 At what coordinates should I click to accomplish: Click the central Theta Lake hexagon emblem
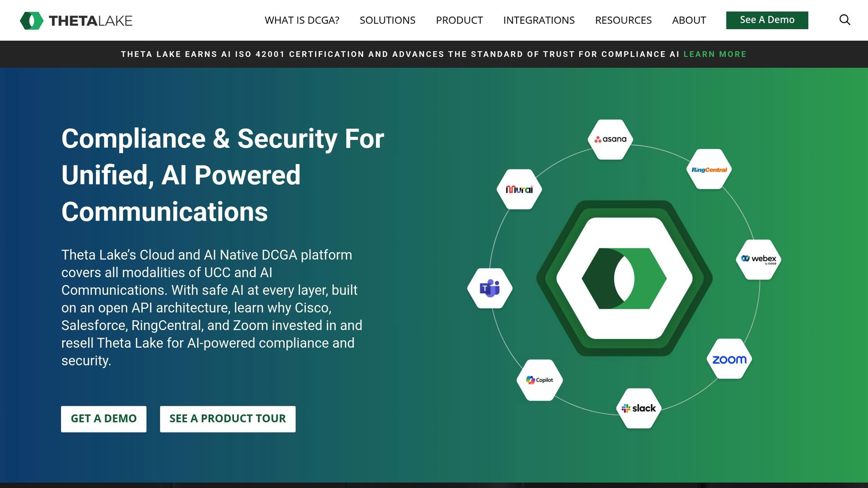tap(624, 278)
